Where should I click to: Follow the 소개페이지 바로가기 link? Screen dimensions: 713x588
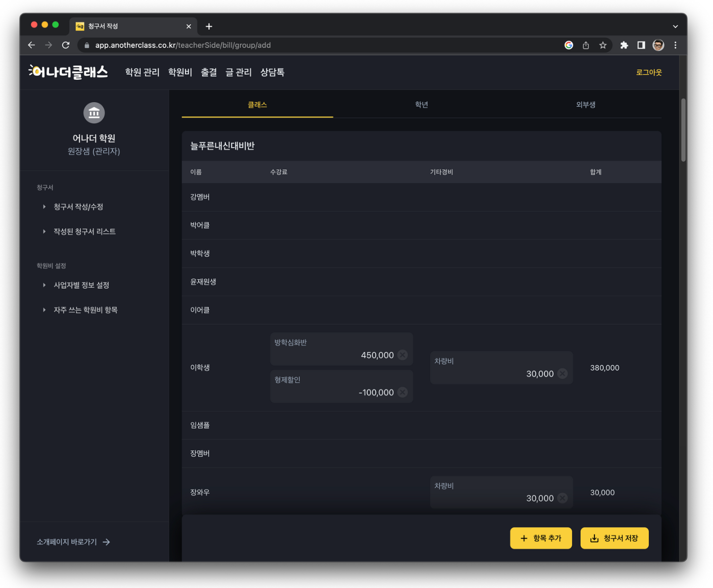click(73, 542)
